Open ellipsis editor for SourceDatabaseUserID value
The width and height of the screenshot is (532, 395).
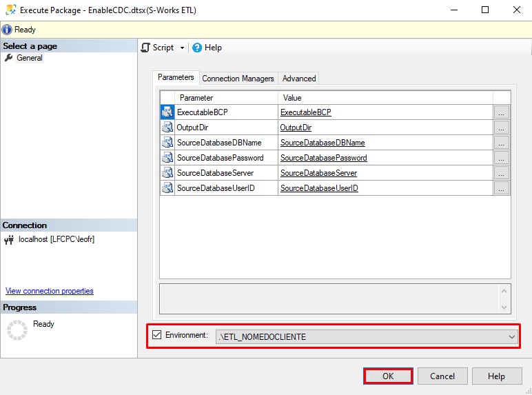pos(502,188)
